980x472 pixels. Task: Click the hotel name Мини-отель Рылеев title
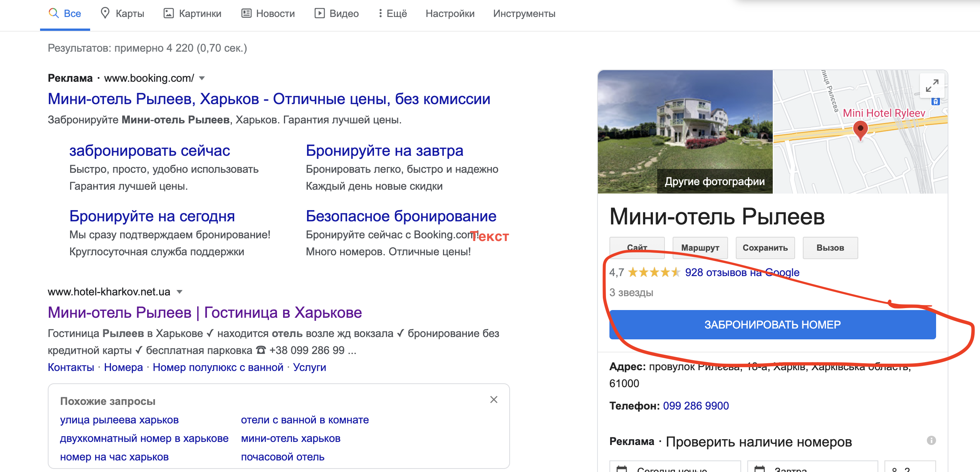(x=717, y=217)
